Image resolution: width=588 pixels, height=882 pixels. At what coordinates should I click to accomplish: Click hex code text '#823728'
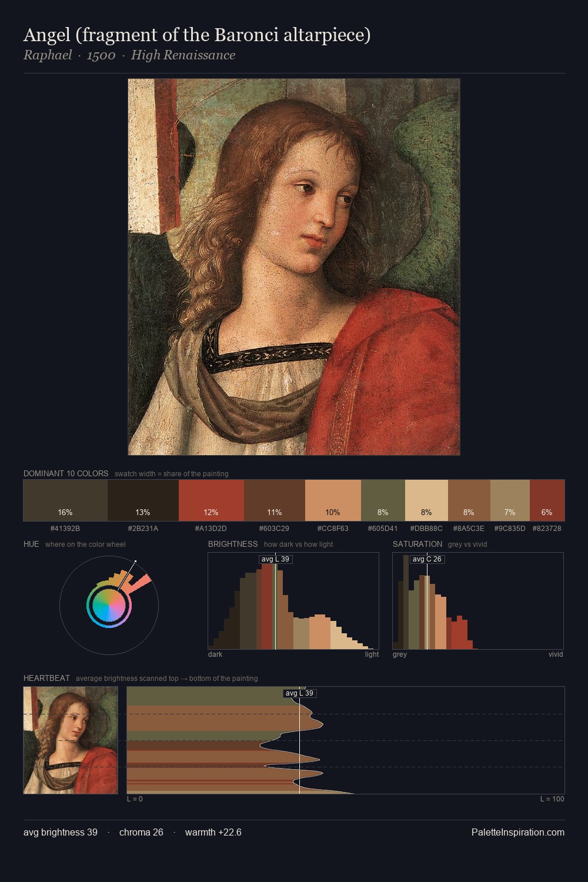(x=547, y=529)
